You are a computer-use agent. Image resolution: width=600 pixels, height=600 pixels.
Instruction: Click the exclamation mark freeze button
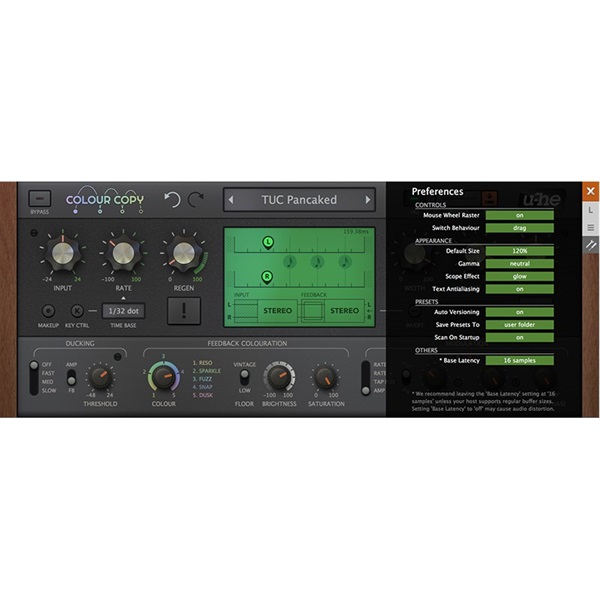[x=184, y=311]
